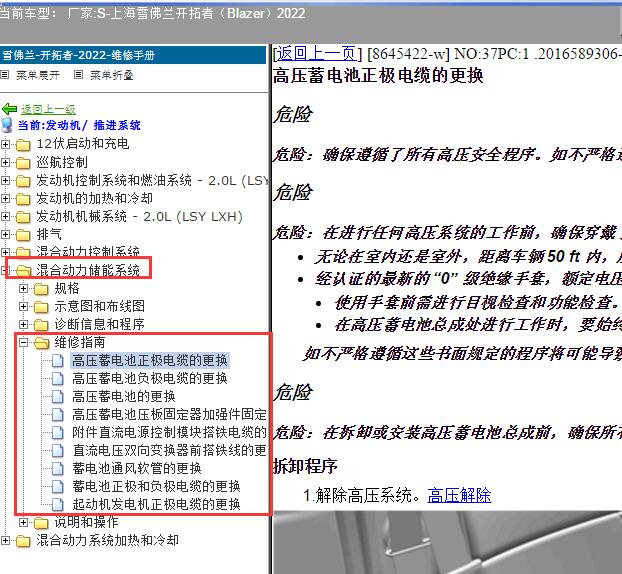Select the 混合动力储能系统 folder label
Image resolution: width=622 pixels, height=574 pixels.
point(88,270)
